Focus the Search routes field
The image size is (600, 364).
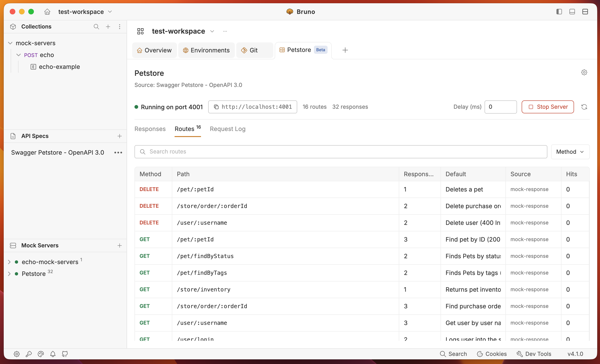(x=341, y=152)
